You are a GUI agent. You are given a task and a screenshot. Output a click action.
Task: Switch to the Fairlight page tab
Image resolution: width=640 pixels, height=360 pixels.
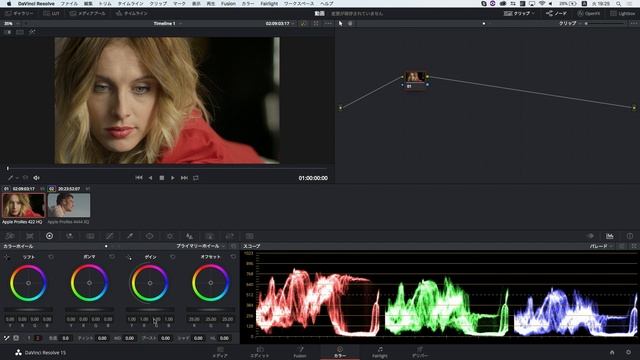(x=380, y=352)
